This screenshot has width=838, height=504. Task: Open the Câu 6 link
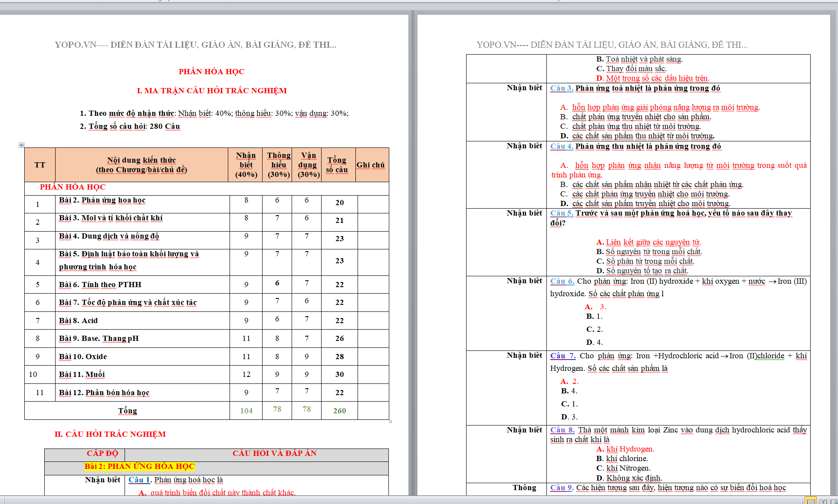pos(562,281)
